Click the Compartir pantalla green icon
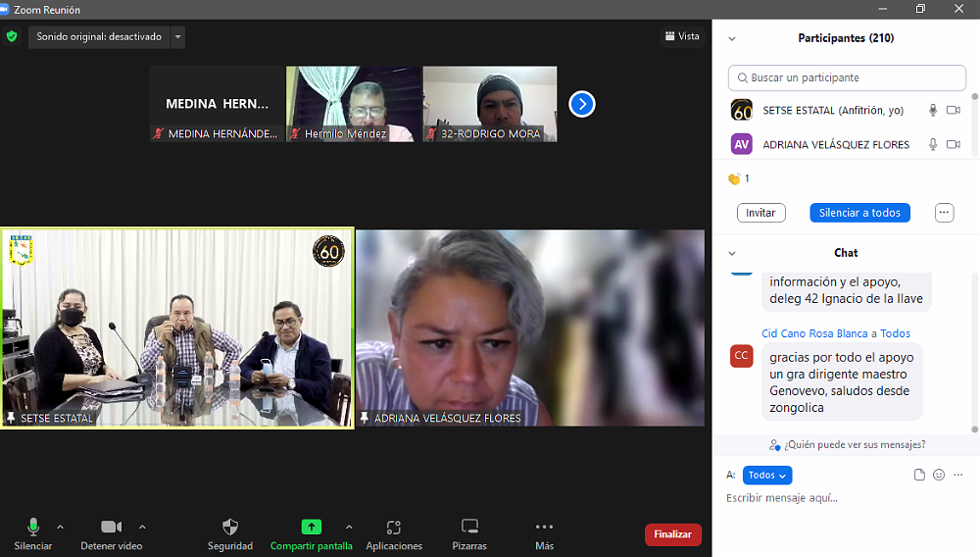This screenshot has width=980, height=557. (x=311, y=528)
